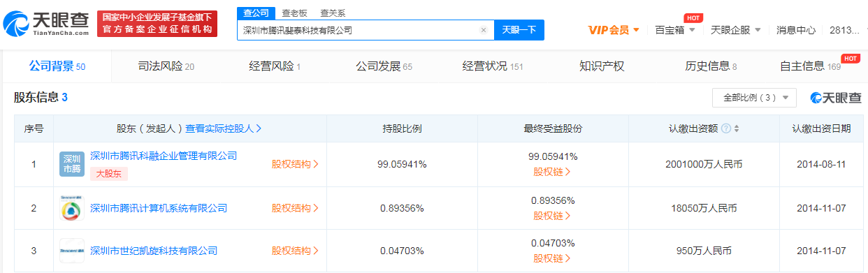Open 股权结构 for 世纪凯旋科技

pyautogui.click(x=295, y=251)
